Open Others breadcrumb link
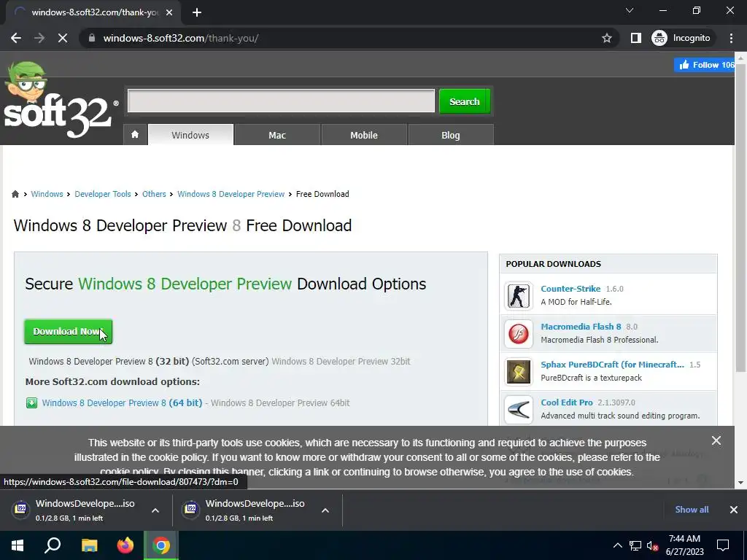The height and width of the screenshot is (560, 747). click(x=154, y=194)
